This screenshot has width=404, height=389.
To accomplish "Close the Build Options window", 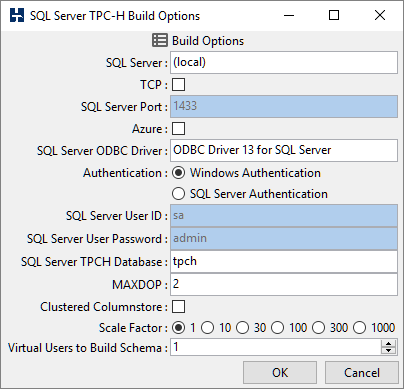I will pos(380,15).
